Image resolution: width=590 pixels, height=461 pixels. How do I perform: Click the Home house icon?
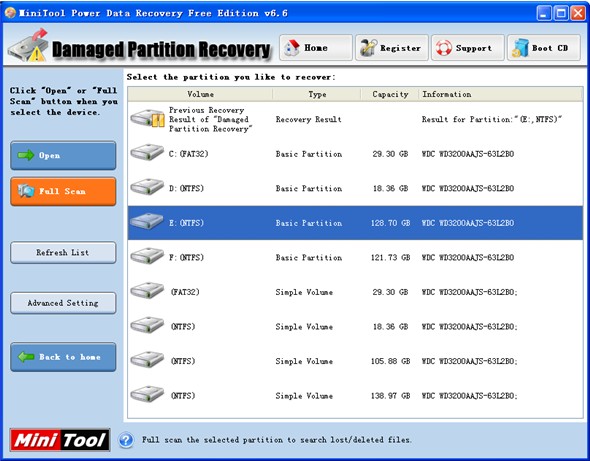[x=291, y=48]
